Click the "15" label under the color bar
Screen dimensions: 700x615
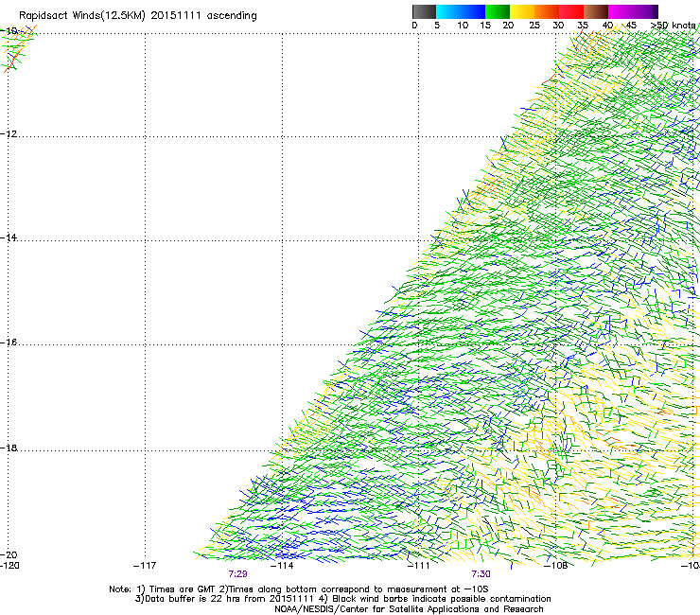485,26
